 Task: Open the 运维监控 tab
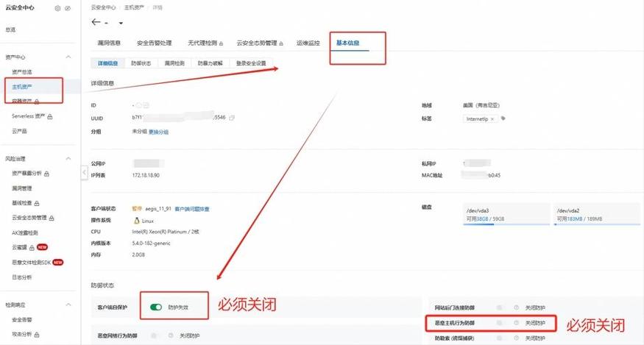pos(308,43)
